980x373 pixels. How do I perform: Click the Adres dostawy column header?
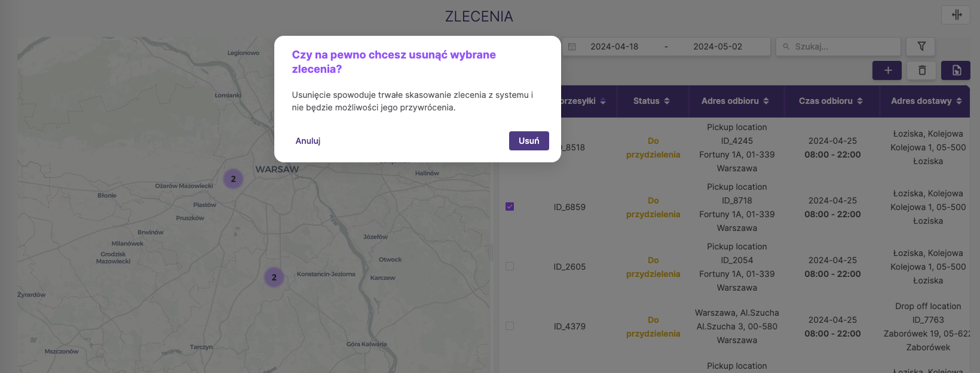click(921, 101)
